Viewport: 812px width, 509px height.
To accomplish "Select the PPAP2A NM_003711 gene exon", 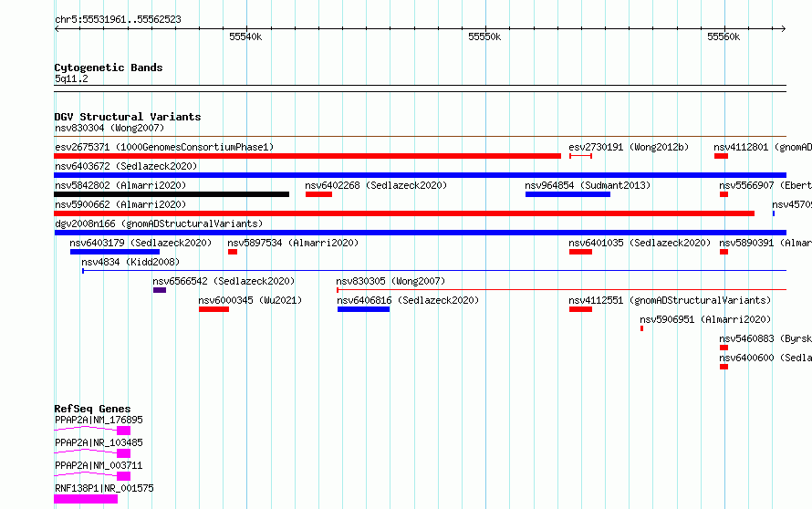I will [124, 476].
